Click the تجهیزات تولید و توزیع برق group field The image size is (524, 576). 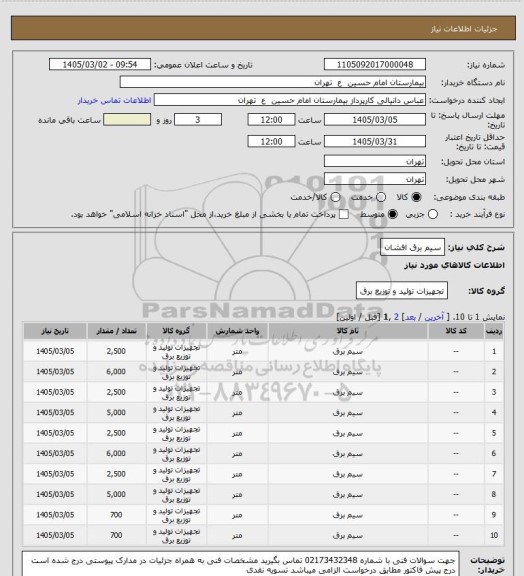click(x=402, y=291)
